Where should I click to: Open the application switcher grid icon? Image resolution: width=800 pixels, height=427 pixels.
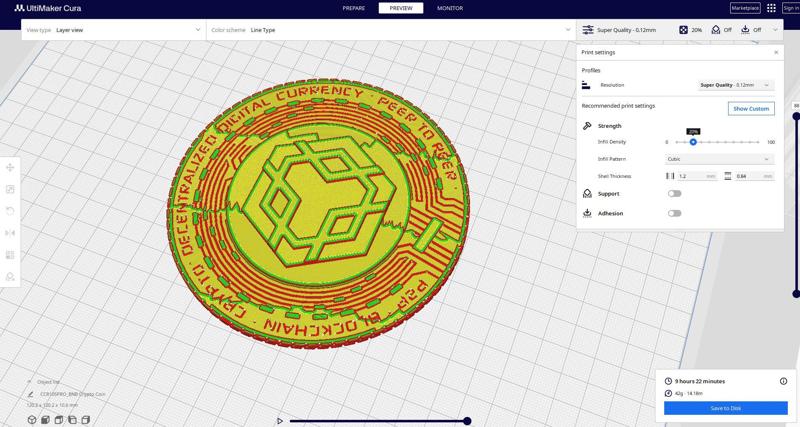(x=771, y=8)
